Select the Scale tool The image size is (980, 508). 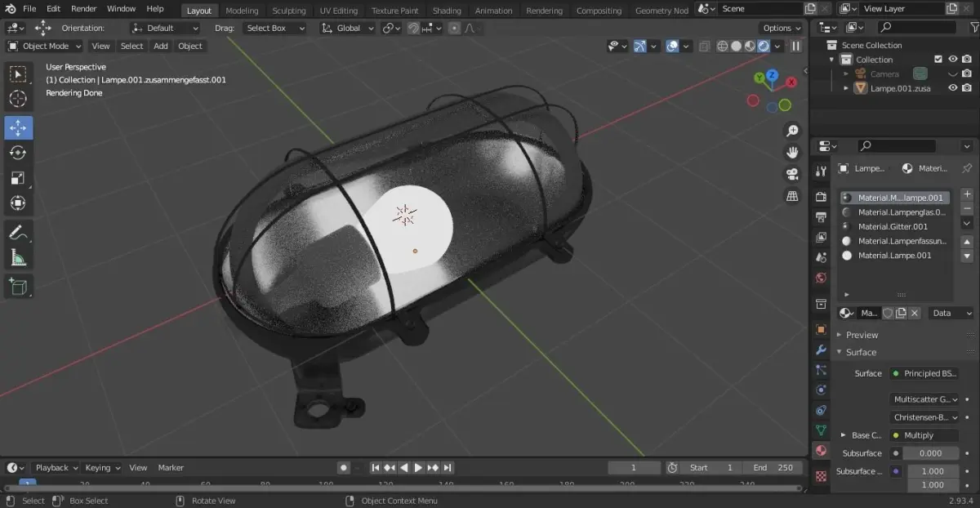coord(18,178)
